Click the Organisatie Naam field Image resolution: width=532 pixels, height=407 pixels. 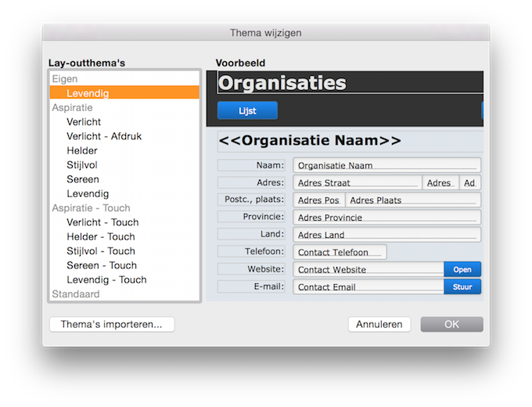point(386,165)
